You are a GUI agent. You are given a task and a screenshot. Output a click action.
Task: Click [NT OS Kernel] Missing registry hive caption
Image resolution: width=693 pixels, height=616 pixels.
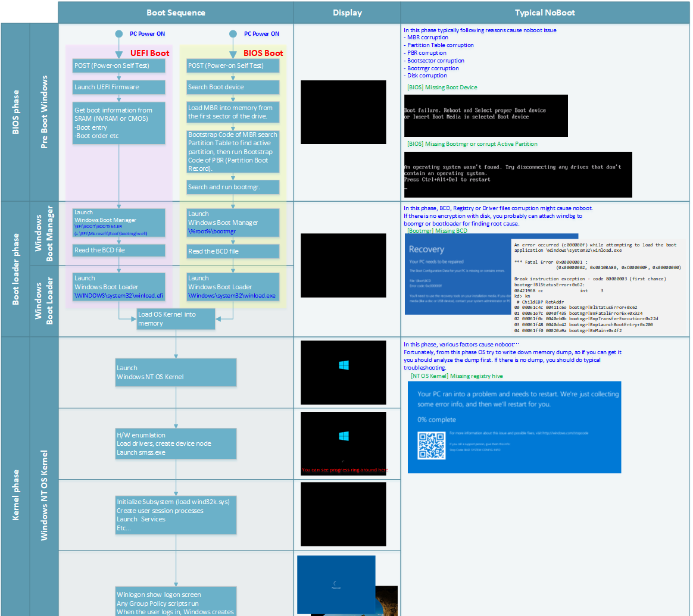tap(457, 376)
